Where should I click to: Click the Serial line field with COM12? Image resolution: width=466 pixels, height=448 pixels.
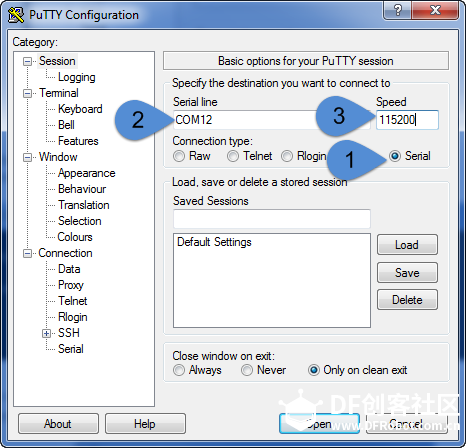pos(272,120)
